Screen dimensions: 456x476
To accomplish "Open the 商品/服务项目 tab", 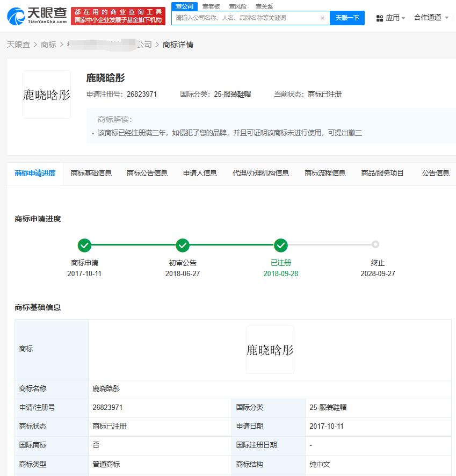I will point(382,173).
